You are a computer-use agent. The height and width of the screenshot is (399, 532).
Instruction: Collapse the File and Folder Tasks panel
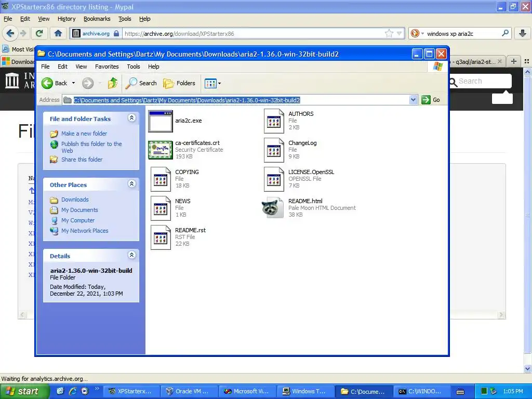[131, 118]
